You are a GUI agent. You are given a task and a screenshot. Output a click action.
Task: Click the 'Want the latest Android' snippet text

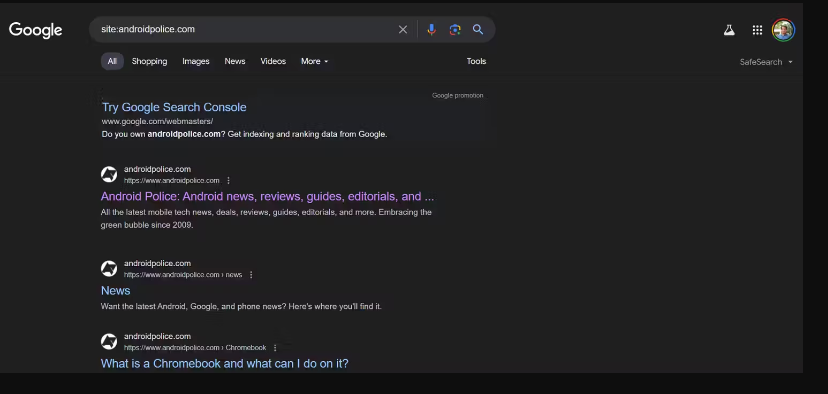click(x=241, y=306)
